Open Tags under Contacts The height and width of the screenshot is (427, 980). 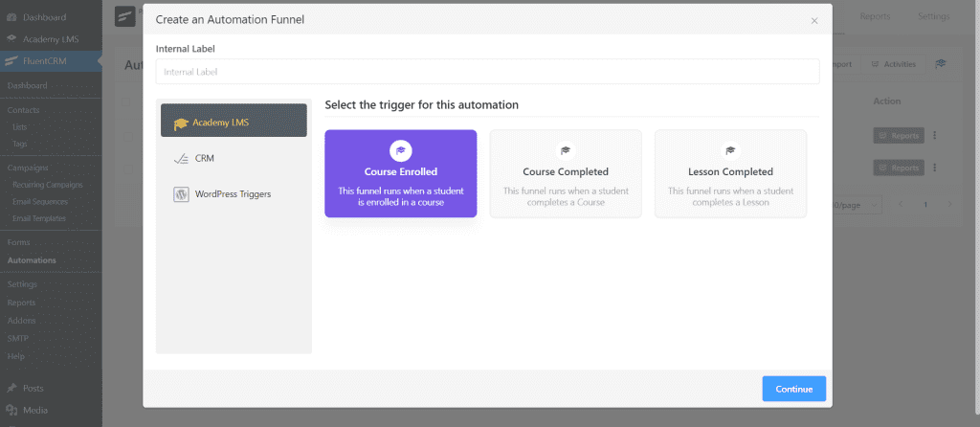click(20, 144)
